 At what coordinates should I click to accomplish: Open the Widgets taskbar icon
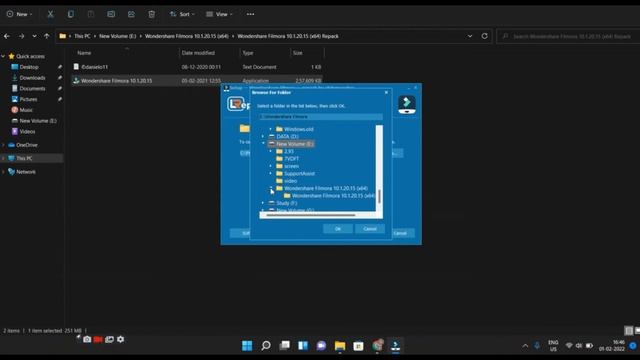(303, 346)
